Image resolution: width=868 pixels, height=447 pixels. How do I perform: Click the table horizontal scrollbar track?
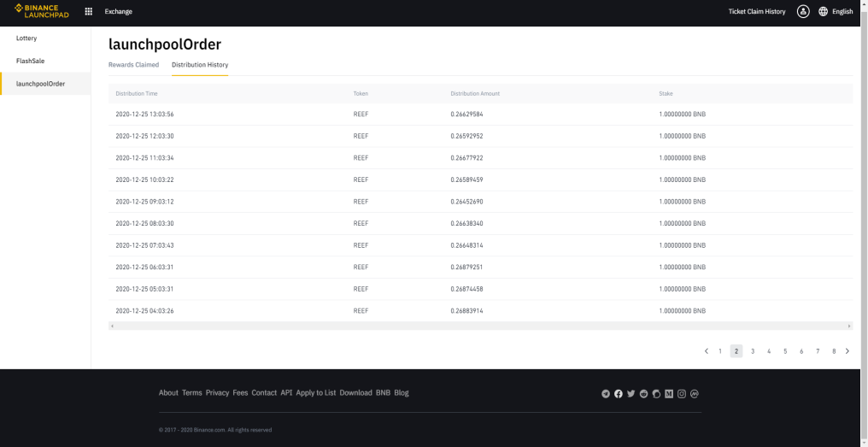tap(480, 326)
